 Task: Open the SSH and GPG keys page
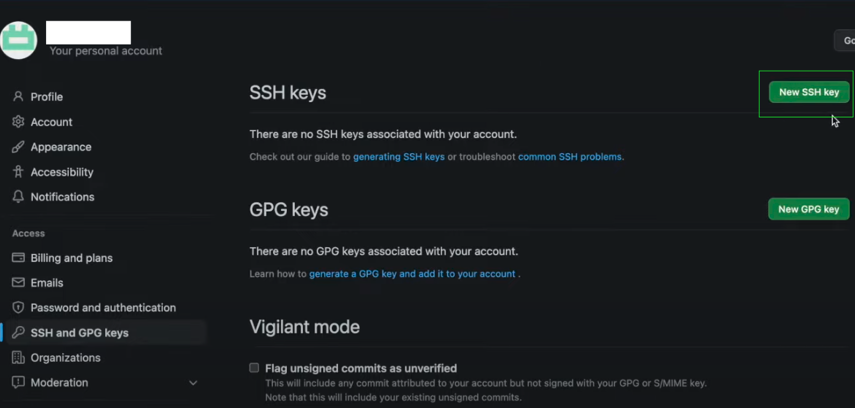tap(79, 333)
